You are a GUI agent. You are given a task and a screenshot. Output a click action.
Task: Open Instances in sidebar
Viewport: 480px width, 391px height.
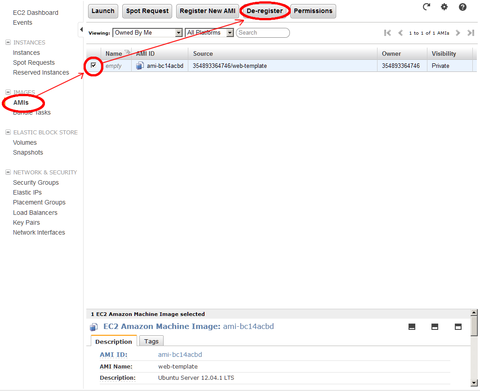pyautogui.click(x=26, y=53)
